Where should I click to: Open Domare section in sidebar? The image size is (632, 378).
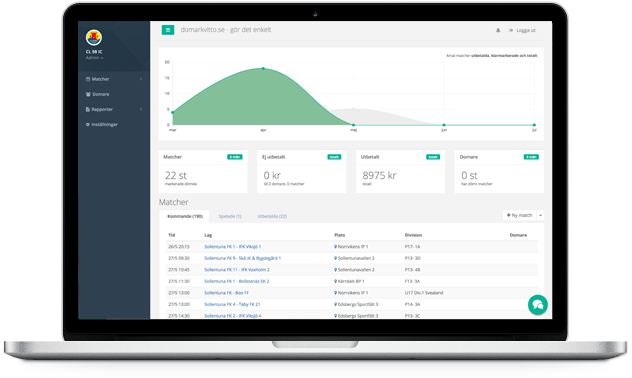(x=98, y=94)
